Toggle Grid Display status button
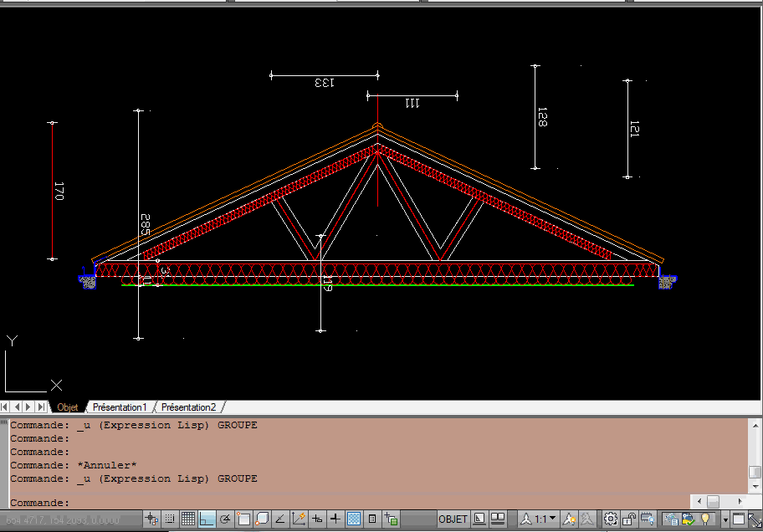Image resolution: width=763 pixels, height=532 pixels. 188,519
